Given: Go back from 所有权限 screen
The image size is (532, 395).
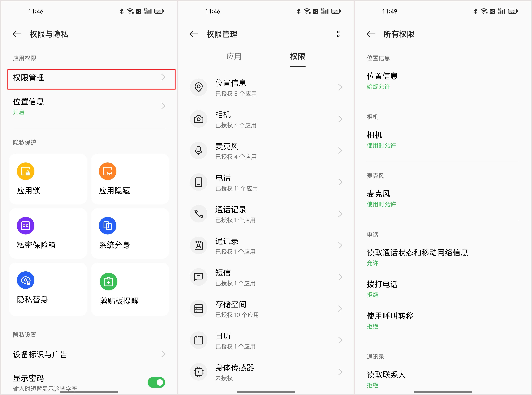Looking at the screenshot, I should coord(370,34).
